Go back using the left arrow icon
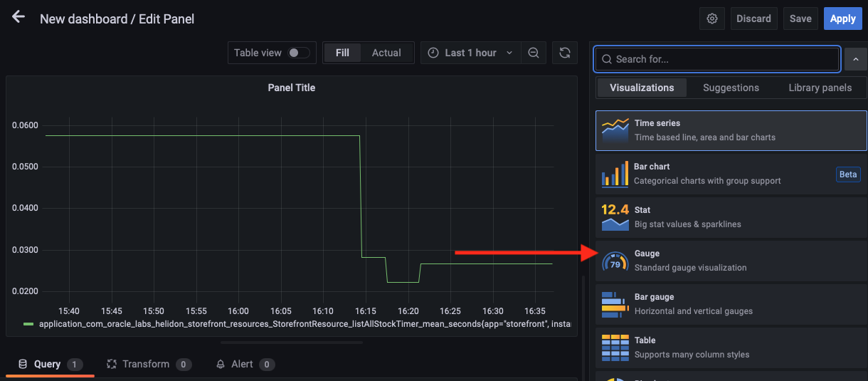The image size is (868, 381). pyautogui.click(x=18, y=17)
